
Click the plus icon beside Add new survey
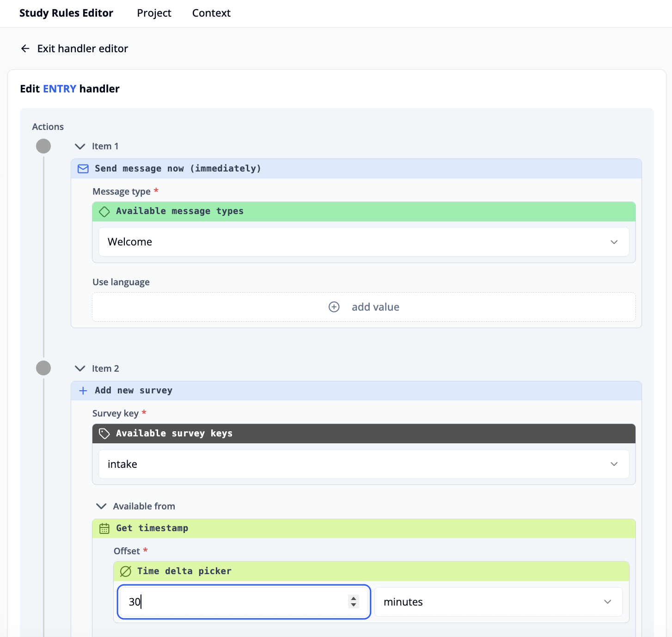(x=83, y=390)
